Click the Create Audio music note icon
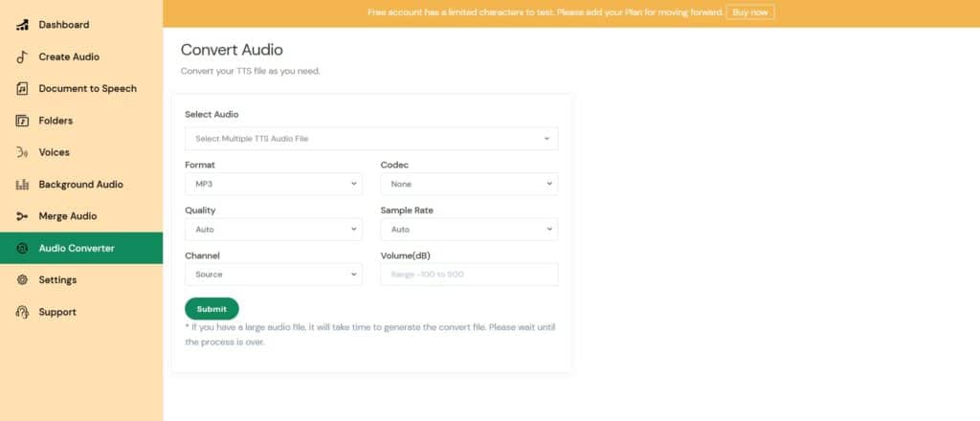Image resolution: width=980 pixels, height=421 pixels. (x=22, y=56)
